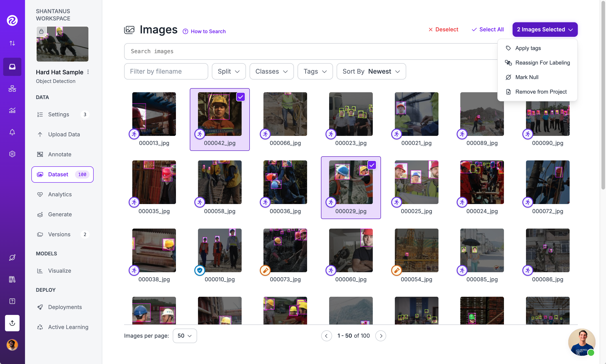Open the notifications bell icon

pyautogui.click(x=12, y=132)
